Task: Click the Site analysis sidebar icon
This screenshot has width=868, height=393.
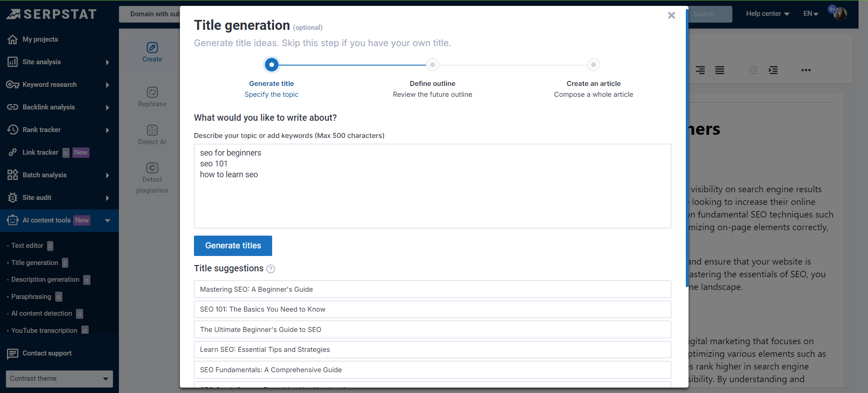Action: (13, 62)
